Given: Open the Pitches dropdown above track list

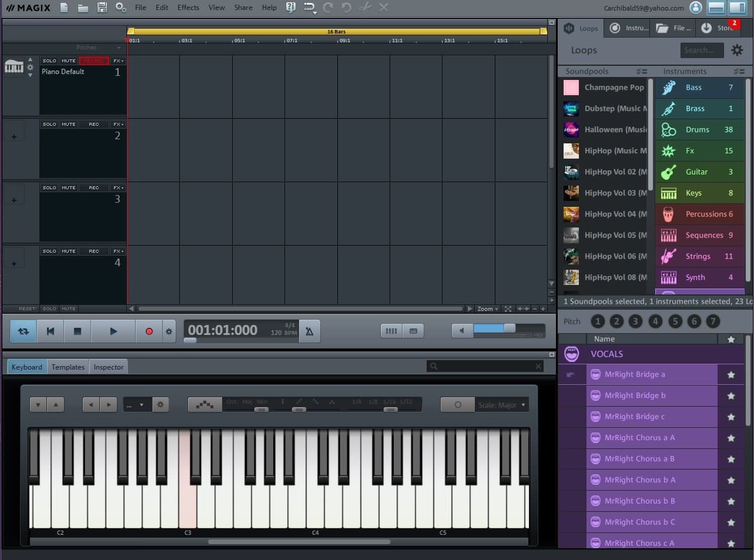Looking at the screenshot, I should [99, 48].
